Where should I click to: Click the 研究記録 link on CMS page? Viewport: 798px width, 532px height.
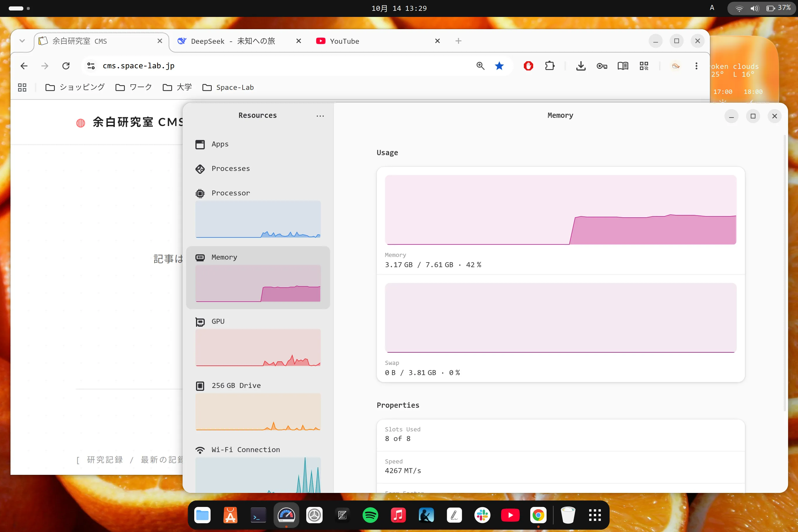click(x=105, y=460)
